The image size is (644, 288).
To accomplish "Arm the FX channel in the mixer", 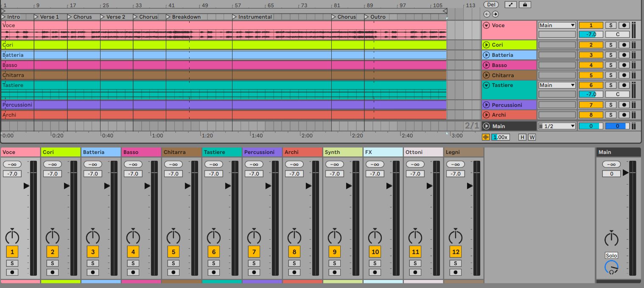I will click(375, 272).
